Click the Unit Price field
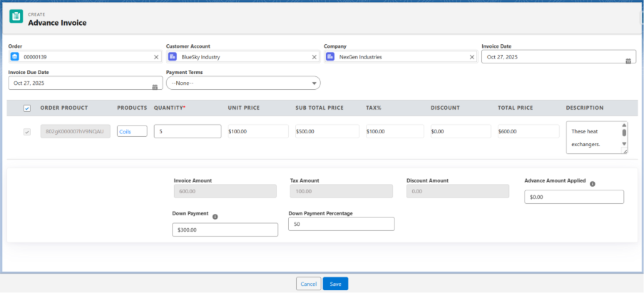 point(257,132)
